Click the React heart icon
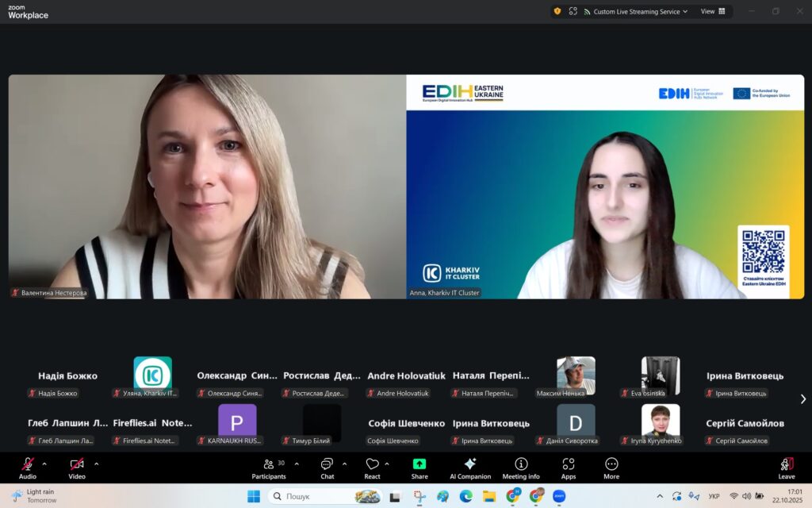Image resolution: width=812 pixels, height=508 pixels. coord(372,464)
